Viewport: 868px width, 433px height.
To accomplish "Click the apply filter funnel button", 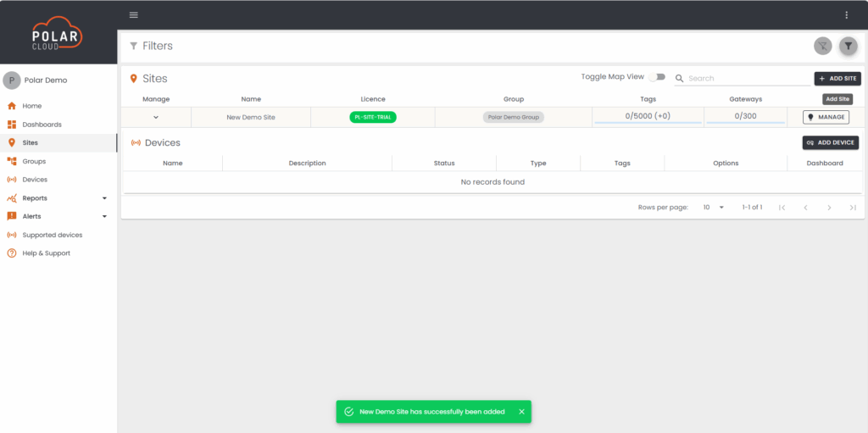I will (x=848, y=46).
